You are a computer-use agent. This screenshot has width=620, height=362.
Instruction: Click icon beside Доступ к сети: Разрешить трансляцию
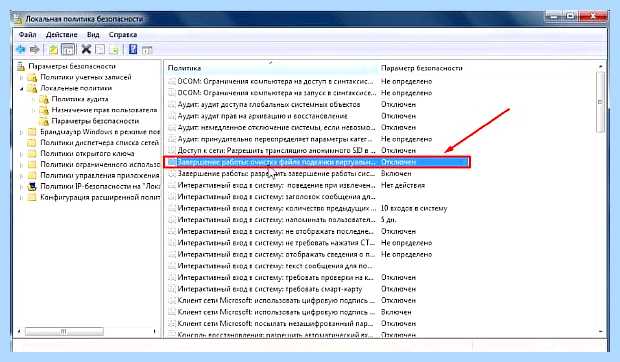172,151
